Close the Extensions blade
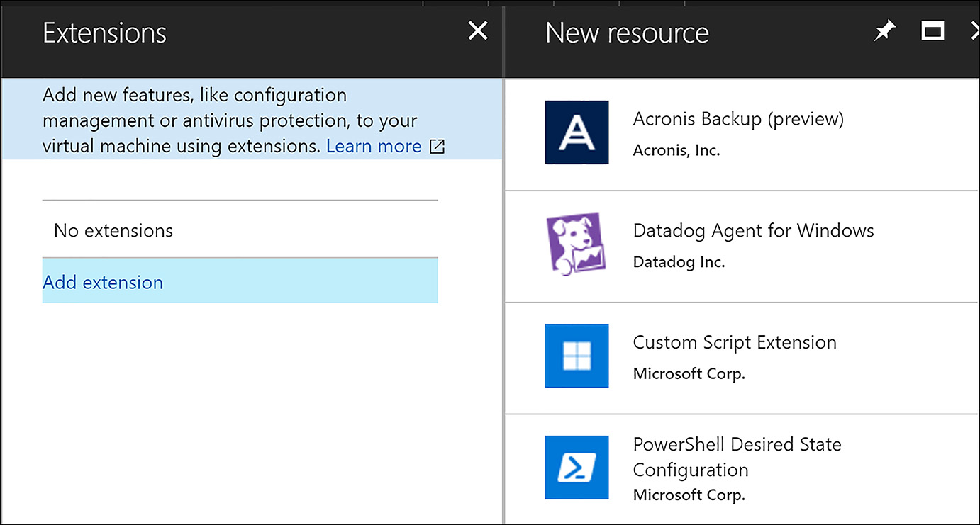Image resolution: width=980 pixels, height=525 pixels. click(x=478, y=30)
